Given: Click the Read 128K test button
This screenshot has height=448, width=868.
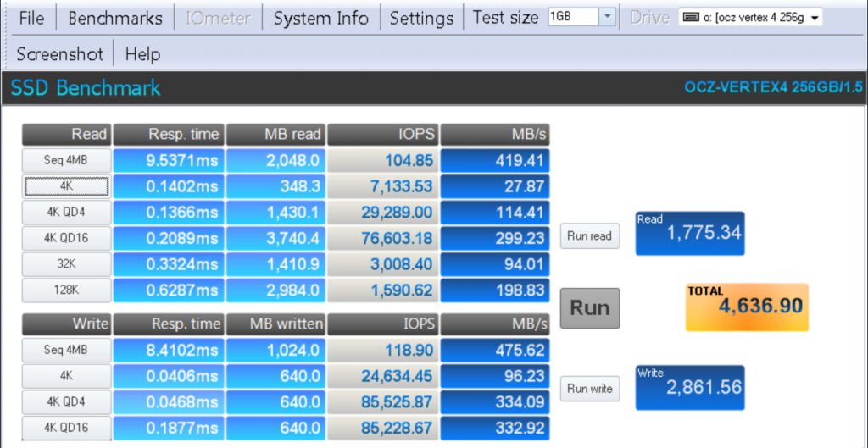Looking at the screenshot, I should tap(66, 290).
